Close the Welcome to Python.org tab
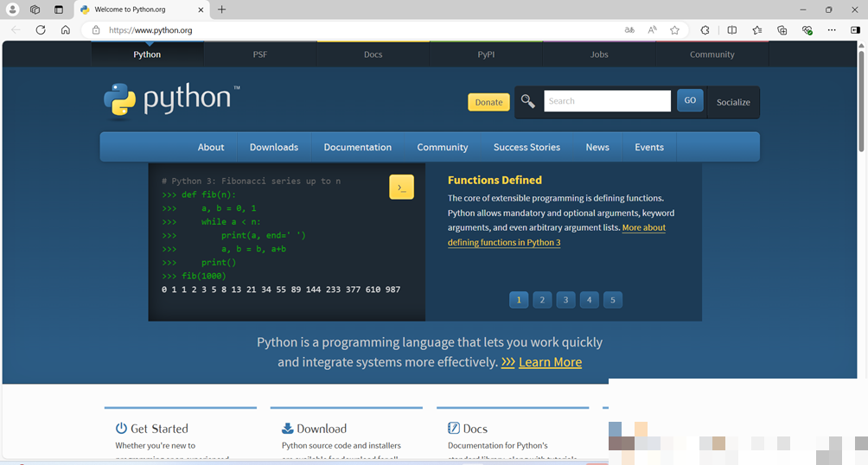The width and height of the screenshot is (868, 465). [x=201, y=10]
